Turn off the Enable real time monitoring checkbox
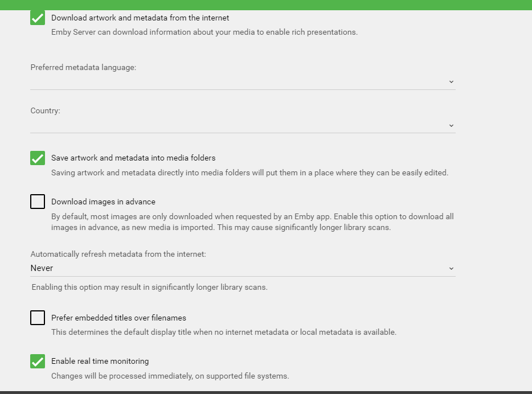Viewport: 532px width, 394px height. (x=38, y=361)
